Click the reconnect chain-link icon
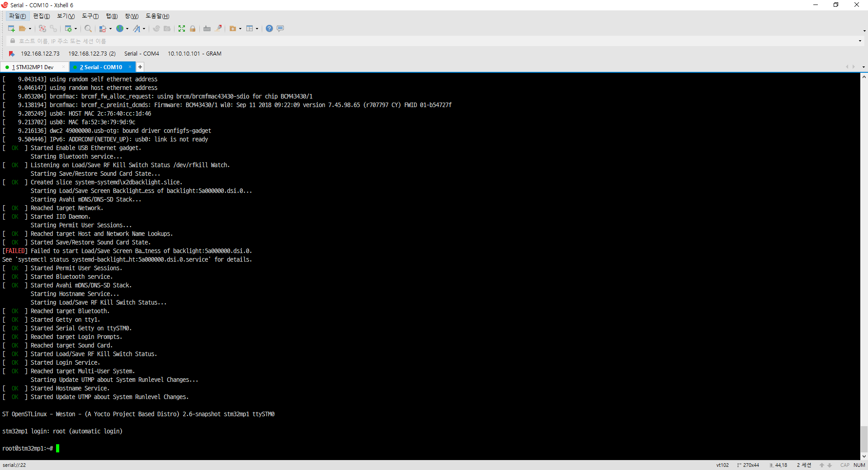The image size is (868, 470). click(53, 28)
